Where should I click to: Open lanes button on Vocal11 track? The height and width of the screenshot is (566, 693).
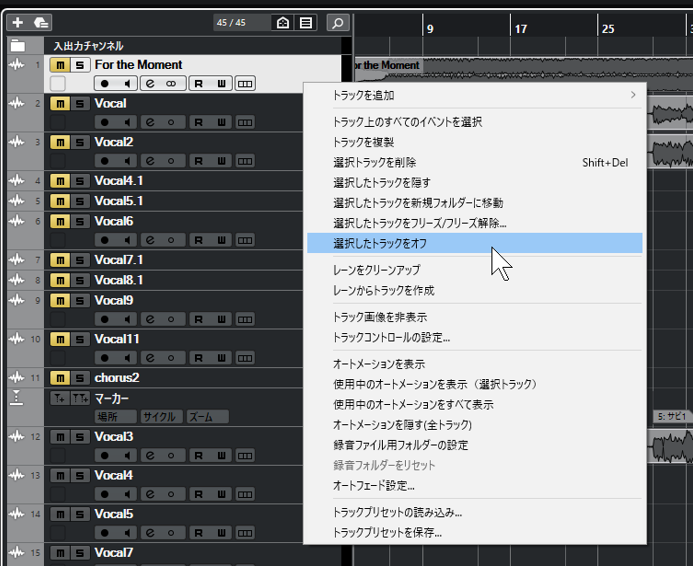click(x=245, y=358)
